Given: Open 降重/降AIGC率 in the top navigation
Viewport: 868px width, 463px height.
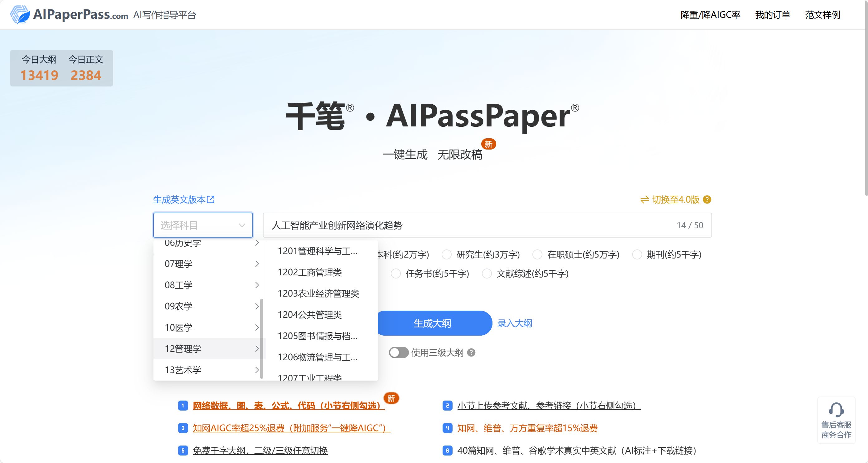Looking at the screenshot, I should pyautogui.click(x=710, y=15).
